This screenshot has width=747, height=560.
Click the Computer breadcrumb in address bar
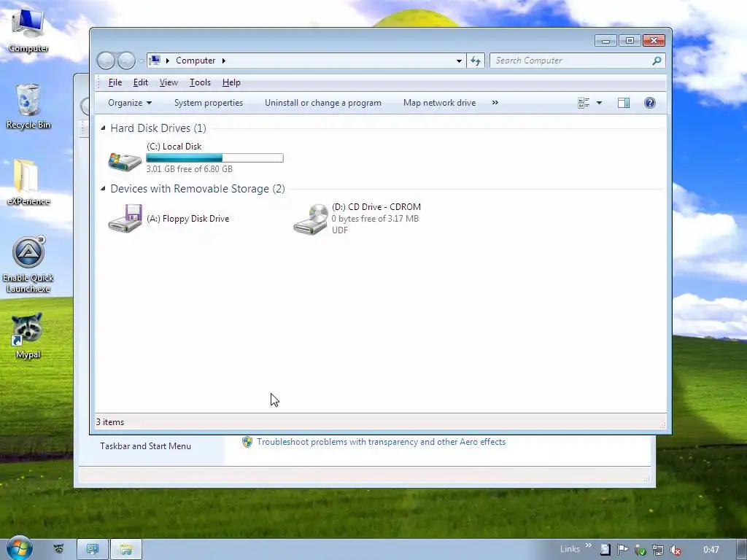[196, 61]
